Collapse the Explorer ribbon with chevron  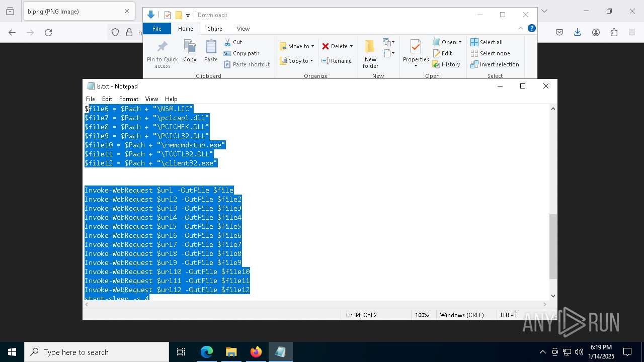point(521,29)
